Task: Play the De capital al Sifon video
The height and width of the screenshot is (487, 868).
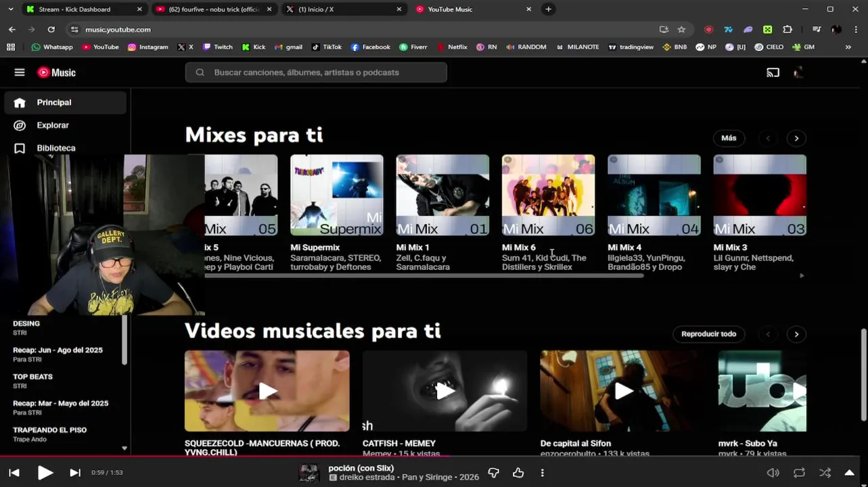Action: click(x=622, y=391)
